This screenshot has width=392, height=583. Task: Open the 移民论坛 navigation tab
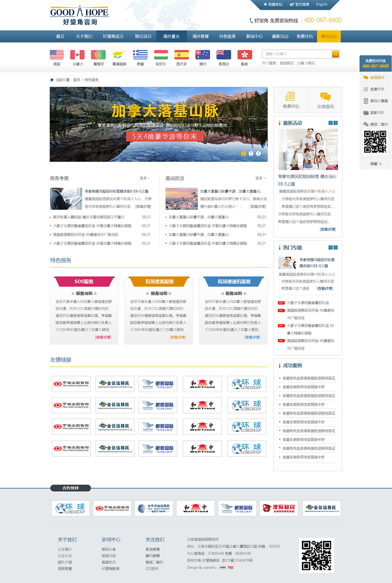click(x=329, y=36)
